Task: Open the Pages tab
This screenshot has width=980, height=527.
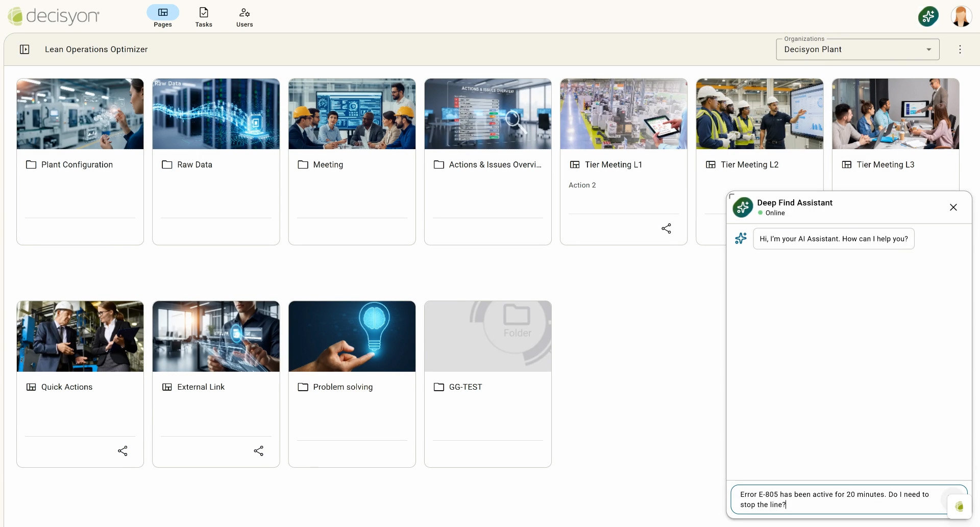Action: click(163, 16)
